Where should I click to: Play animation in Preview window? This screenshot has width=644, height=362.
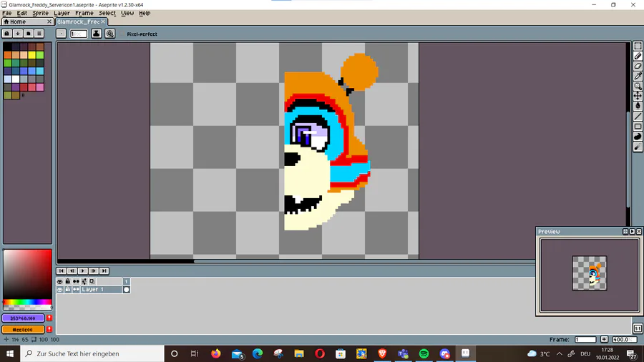pos(632,232)
